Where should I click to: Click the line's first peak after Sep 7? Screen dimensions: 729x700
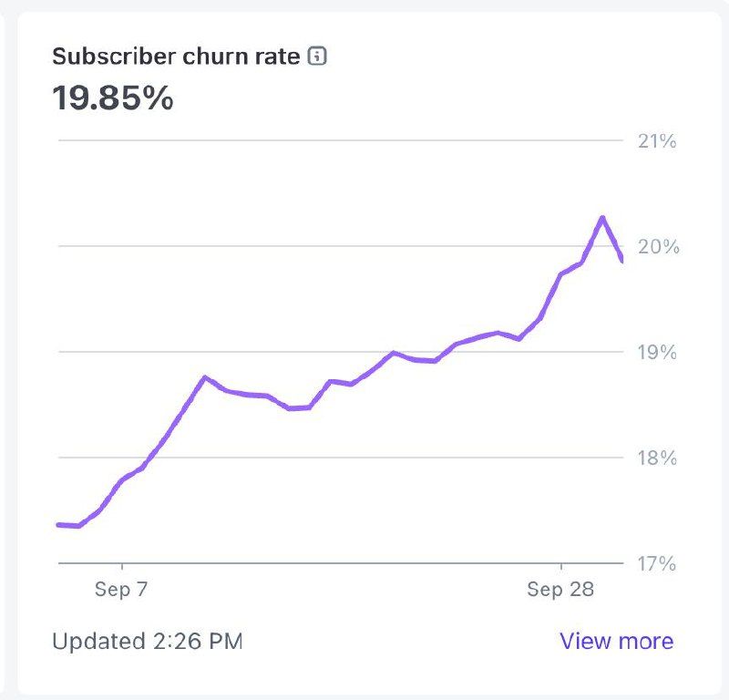click(x=205, y=376)
